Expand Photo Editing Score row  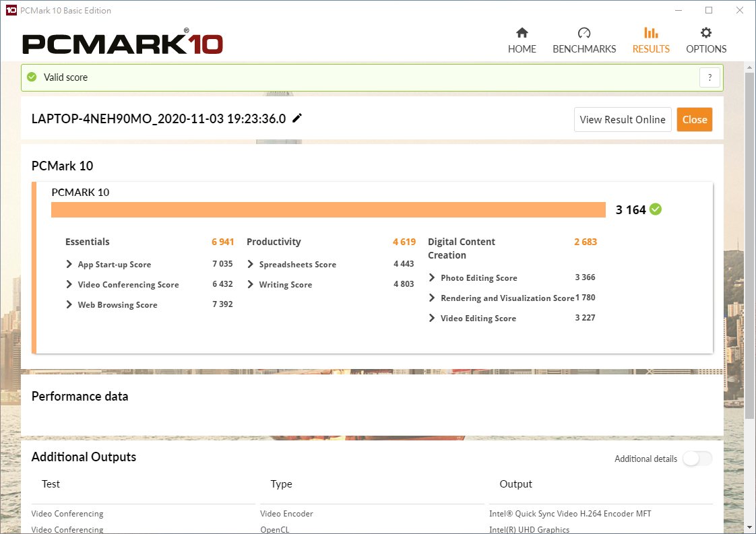(x=432, y=278)
